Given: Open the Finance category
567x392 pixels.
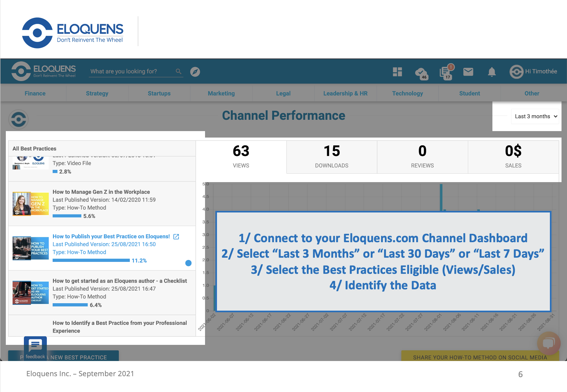Looking at the screenshot, I should point(35,93).
